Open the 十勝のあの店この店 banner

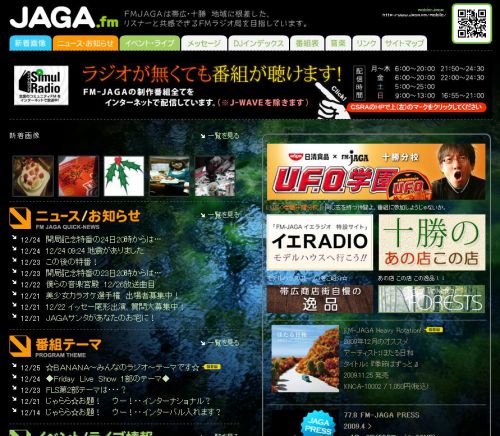pos(432,242)
